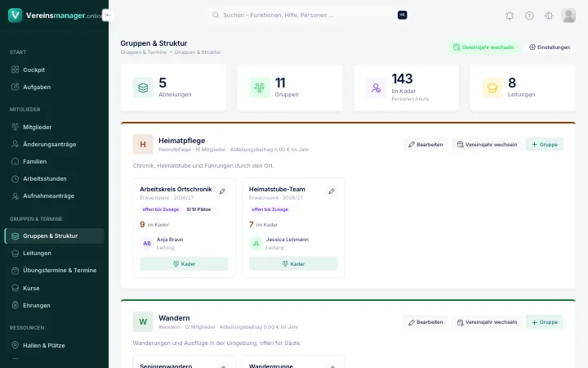Click the Heimatpflege department heading
588x368 pixels.
(182, 141)
